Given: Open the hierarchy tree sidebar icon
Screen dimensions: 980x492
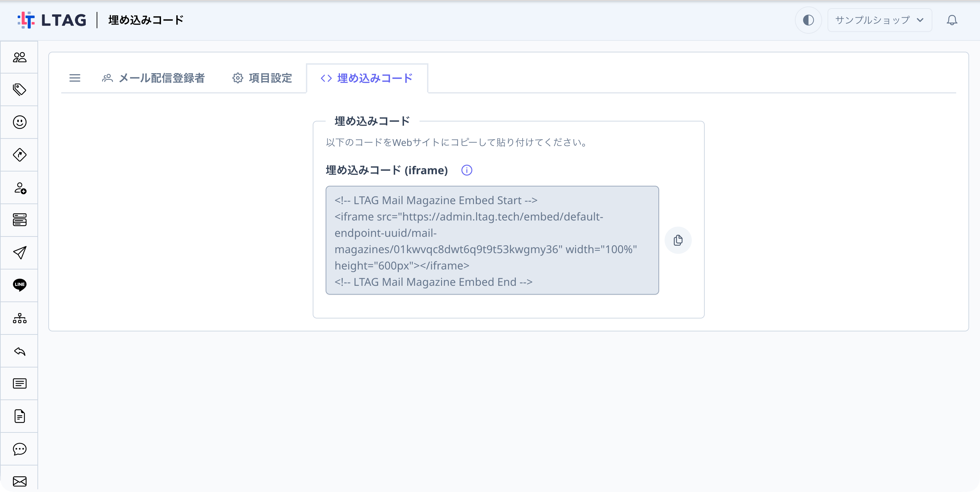Looking at the screenshot, I should click(x=19, y=318).
